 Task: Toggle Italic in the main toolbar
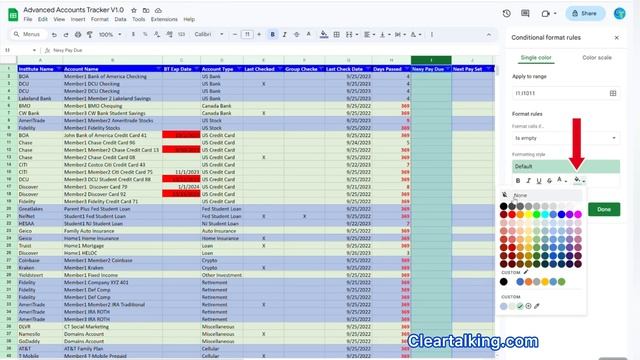[284, 35]
